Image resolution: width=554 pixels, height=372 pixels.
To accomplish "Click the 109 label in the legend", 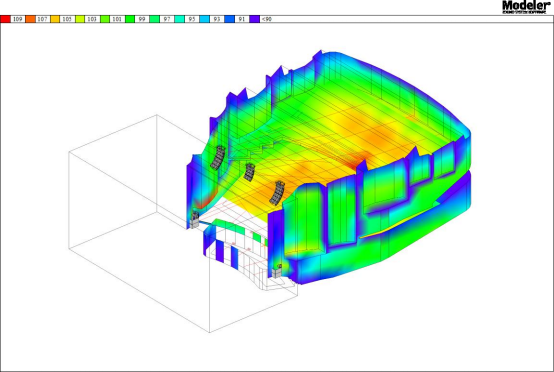I will click(x=18, y=19).
